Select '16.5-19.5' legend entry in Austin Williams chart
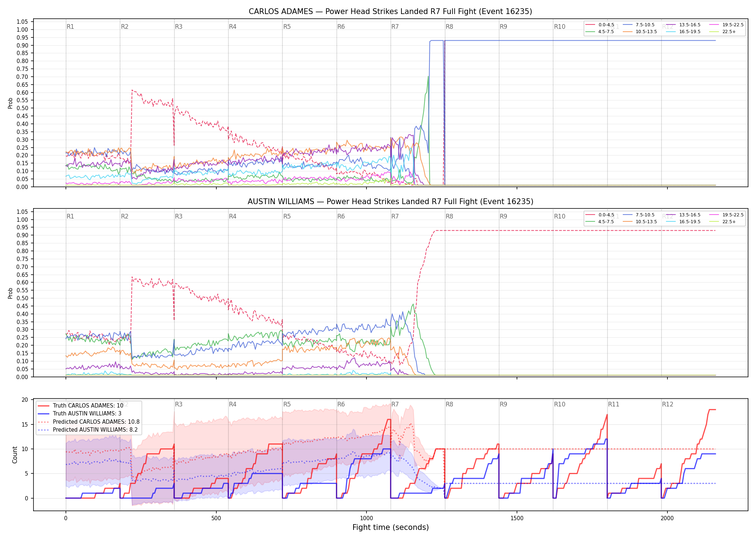Screen dimensions: 756x540 point(684,222)
